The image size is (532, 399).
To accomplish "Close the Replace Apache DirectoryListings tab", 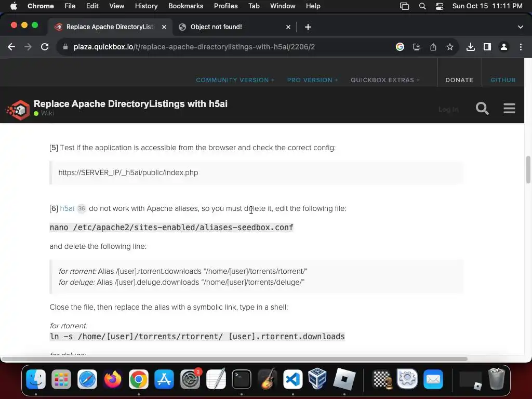I will click(164, 27).
